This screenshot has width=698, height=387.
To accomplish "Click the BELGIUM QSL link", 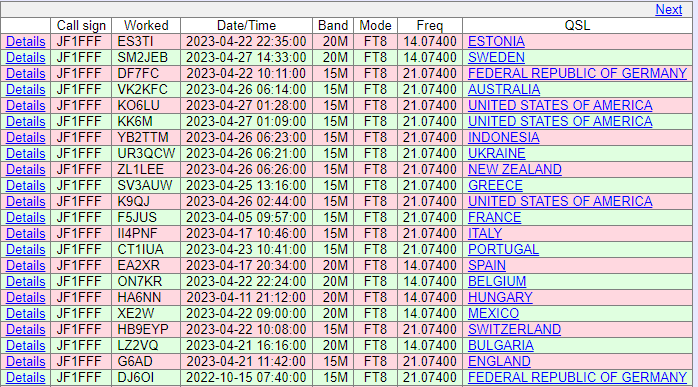I will point(497,282).
